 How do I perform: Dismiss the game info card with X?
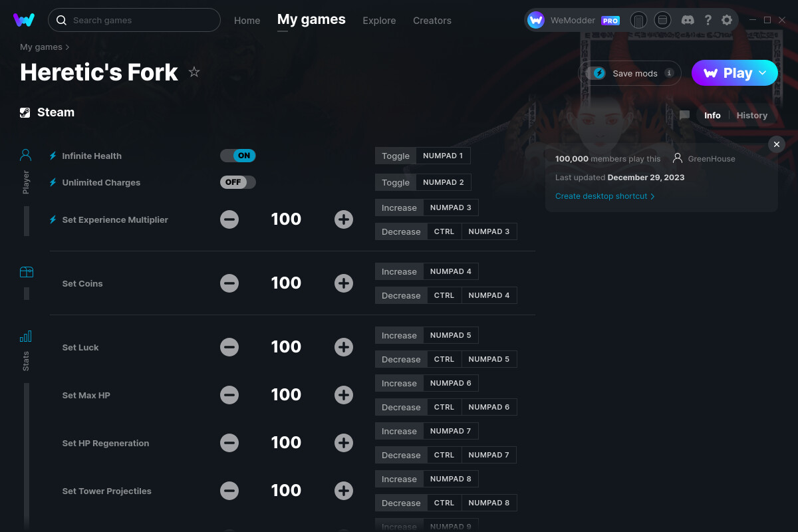pyautogui.click(x=776, y=144)
